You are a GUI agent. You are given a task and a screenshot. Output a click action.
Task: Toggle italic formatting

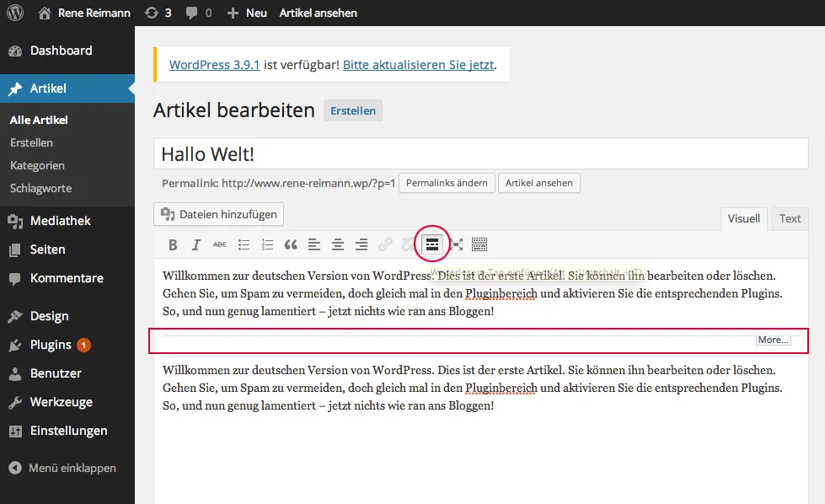point(196,244)
